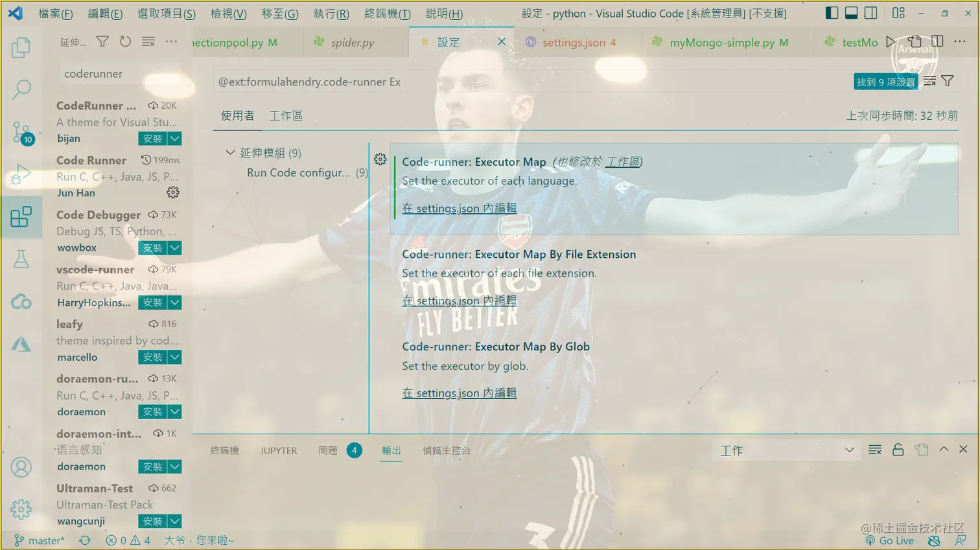Screen dimensions: 980x550
Task: Run code with the play button
Action: (x=891, y=41)
